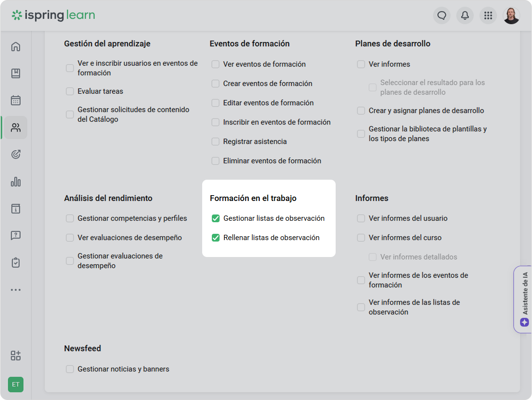Uncheck Rellenar listas de observación
Image resolution: width=532 pixels, height=400 pixels.
click(x=216, y=238)
